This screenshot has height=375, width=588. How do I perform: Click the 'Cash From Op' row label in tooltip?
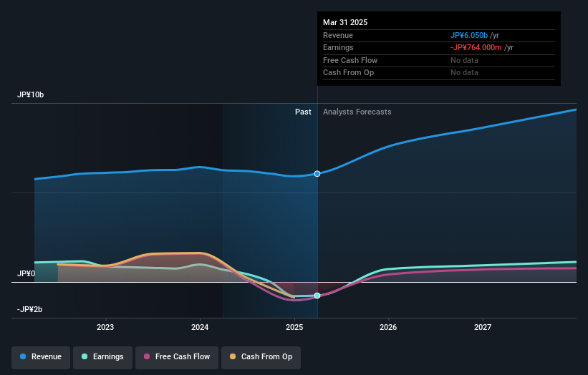click(x=348, y=73)
